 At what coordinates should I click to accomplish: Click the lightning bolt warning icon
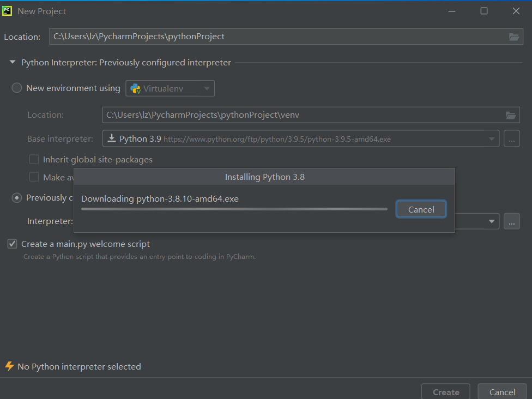[x=9, y=366]
